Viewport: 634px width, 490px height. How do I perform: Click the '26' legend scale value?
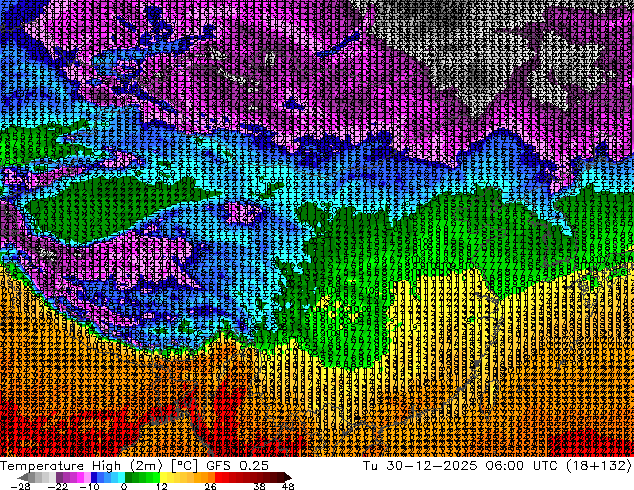pos(210,486)
